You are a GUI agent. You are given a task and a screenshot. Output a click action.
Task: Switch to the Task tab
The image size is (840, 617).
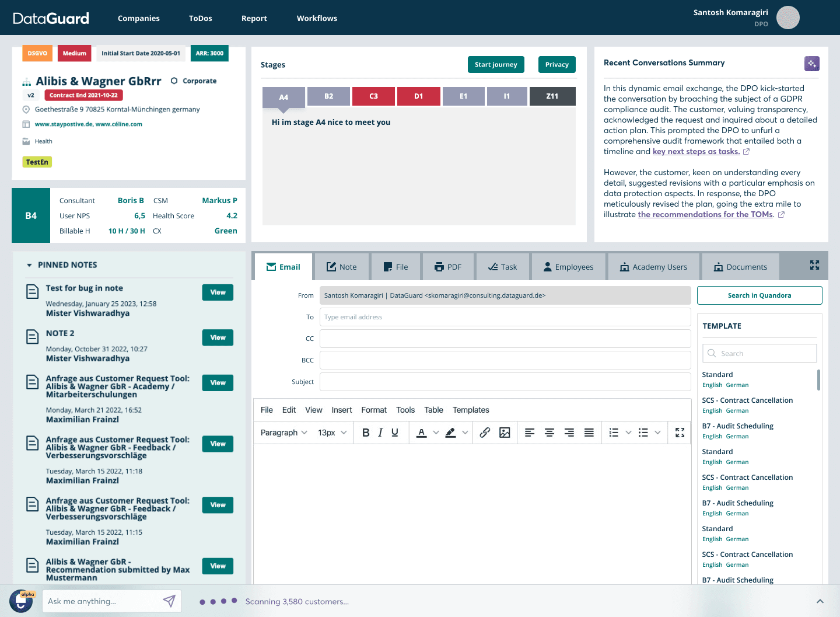502,267
